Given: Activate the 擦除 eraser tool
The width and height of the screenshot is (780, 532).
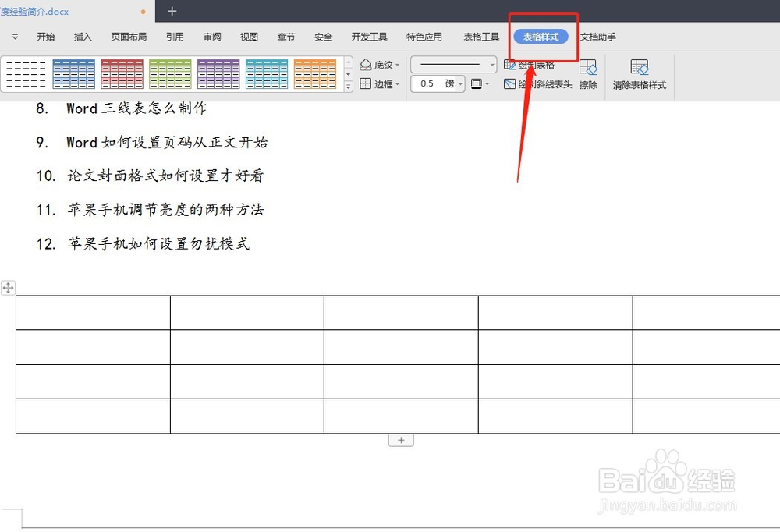Looking at the screenshot, I should [x=588, y=74].
